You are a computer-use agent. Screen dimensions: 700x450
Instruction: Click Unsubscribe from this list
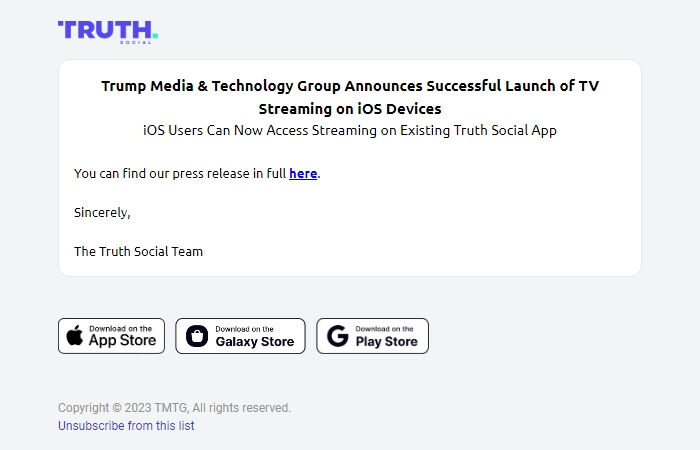126,426
